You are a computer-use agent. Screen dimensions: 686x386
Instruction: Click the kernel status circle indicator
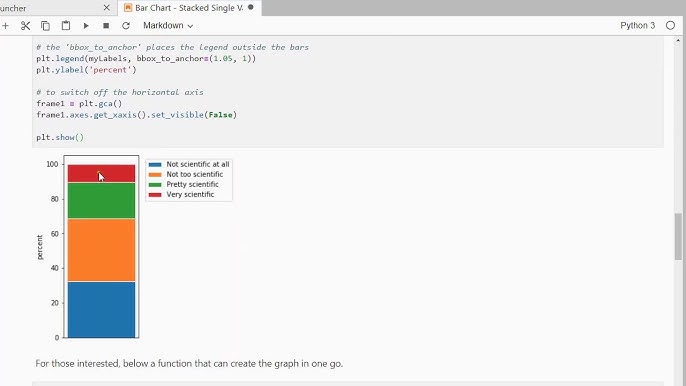click(670, 25)
